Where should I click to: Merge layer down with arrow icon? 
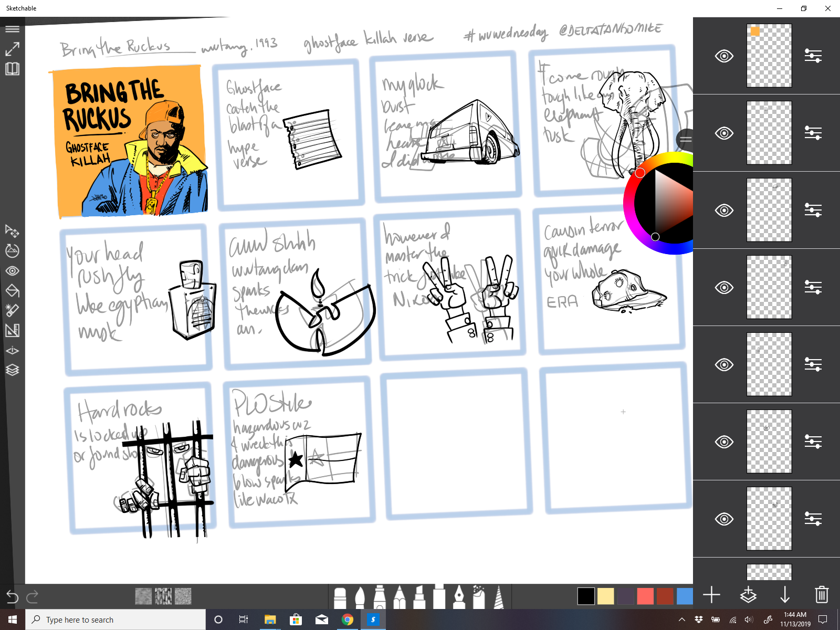click(785, 595)
